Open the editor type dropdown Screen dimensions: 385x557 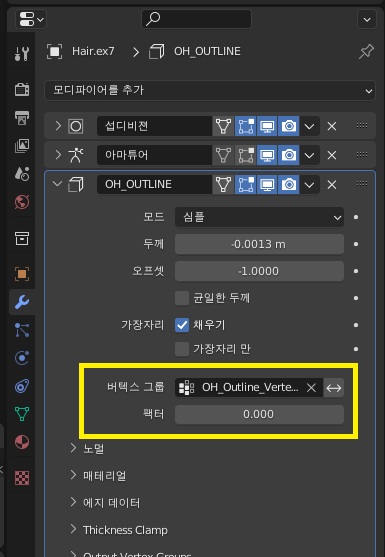[x=31, y=19]
